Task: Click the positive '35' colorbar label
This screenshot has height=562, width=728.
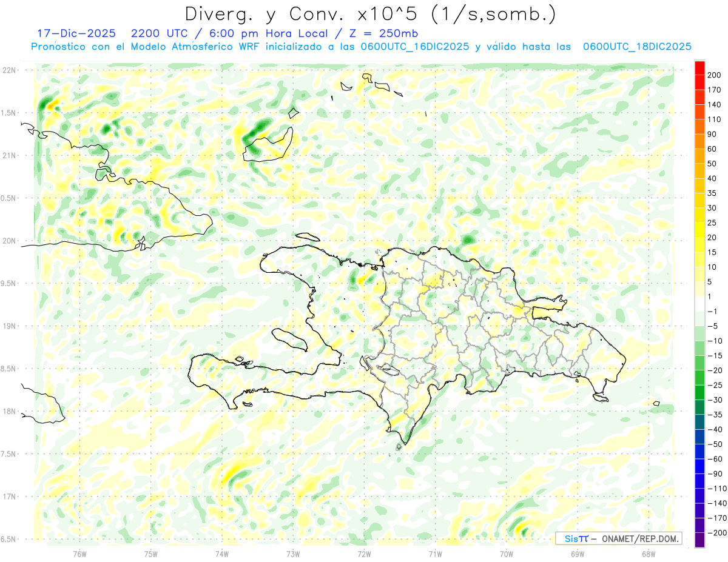Action: point(712,193)
